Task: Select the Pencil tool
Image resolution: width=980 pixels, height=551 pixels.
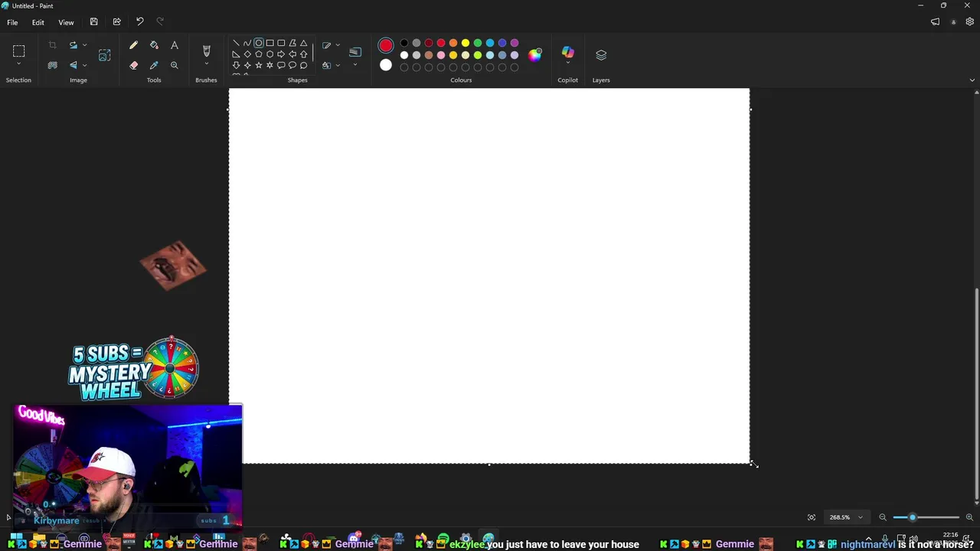Action: pos(133,46)
